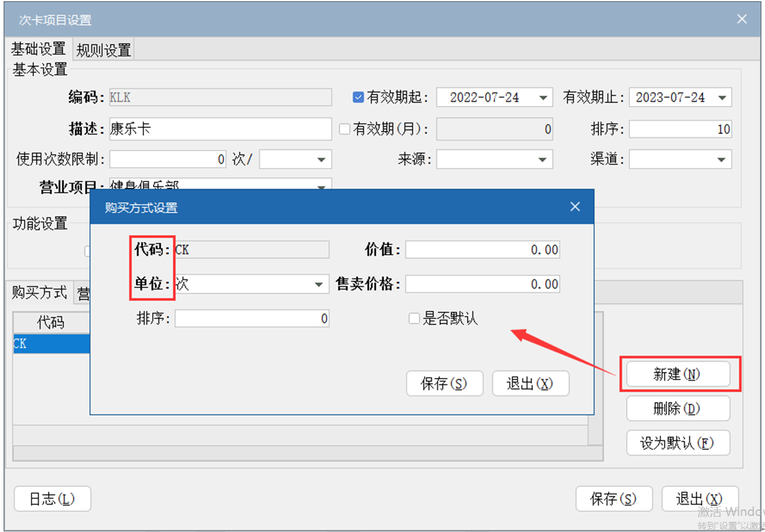Screen dimensions: 765x532
Task: Click the 售卖价格 input field
Action: point(482,284)
